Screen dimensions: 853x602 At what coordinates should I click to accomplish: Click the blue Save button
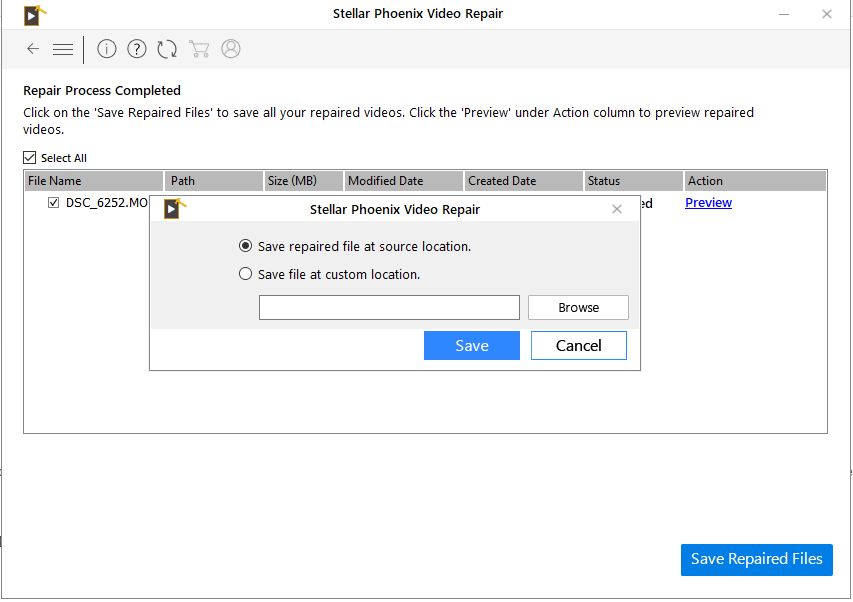(471, 346)
